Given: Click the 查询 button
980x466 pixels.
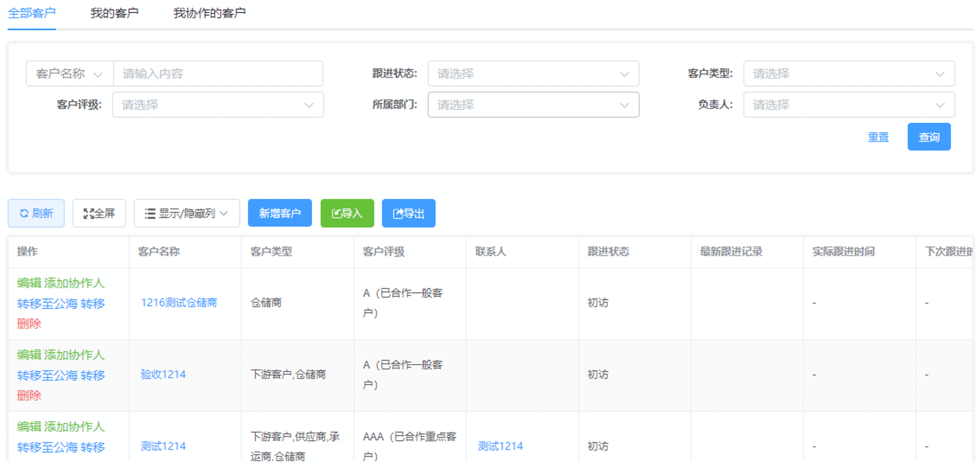Looking at the screenshot, I should coord(929,137).
